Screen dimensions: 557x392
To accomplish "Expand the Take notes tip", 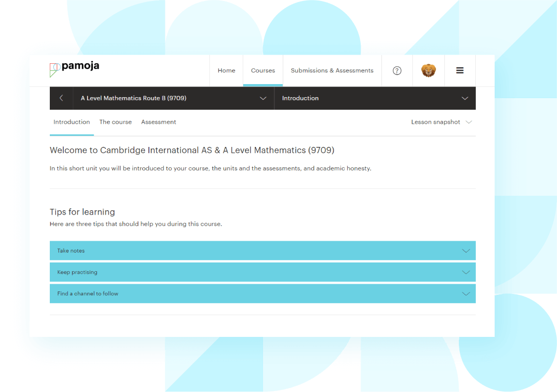I will [x=263, y=251].
